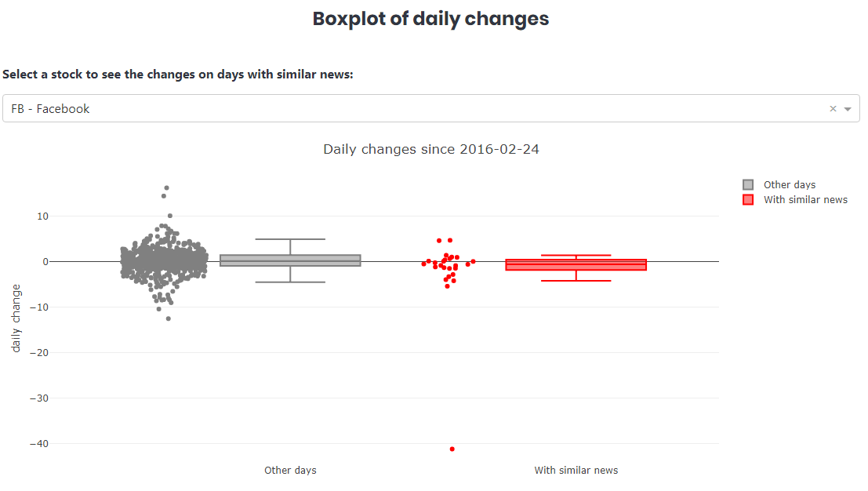Clear the selected FB - Facebook stock

(x=833, y=109)
